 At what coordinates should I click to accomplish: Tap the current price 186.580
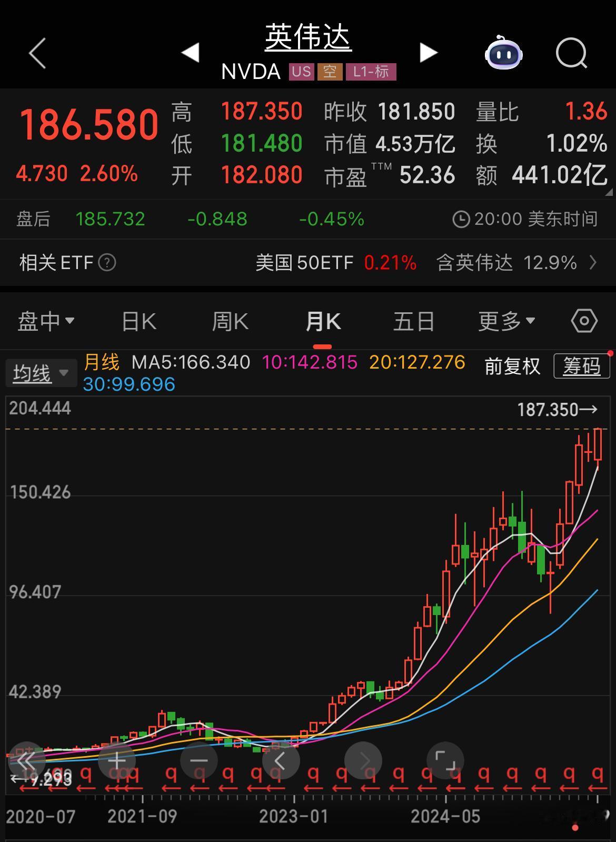coord(89,125)
